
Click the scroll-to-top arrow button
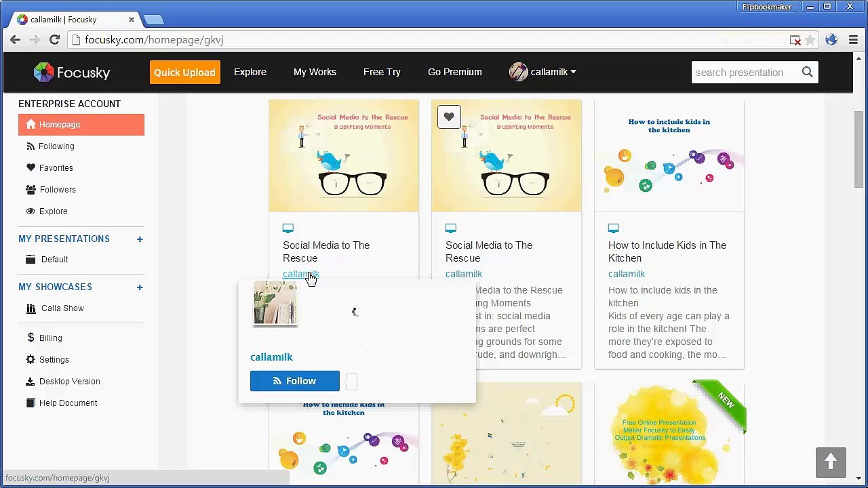(x=831, y=462)
